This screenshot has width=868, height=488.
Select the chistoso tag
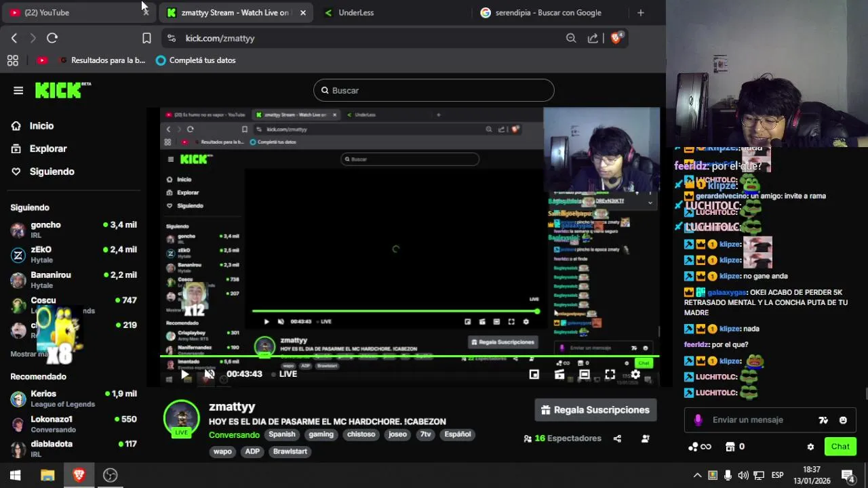click(361, 434)
